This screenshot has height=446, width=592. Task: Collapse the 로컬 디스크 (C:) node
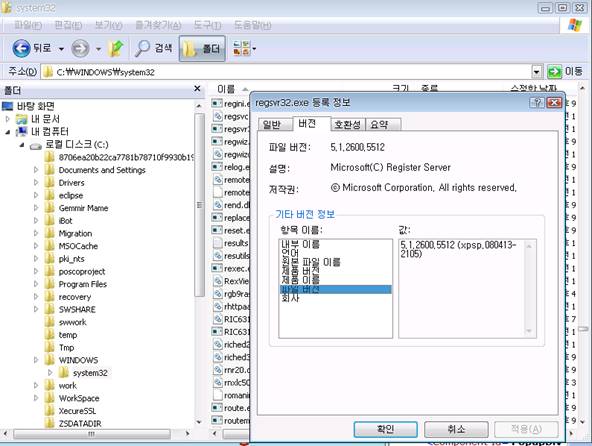(22, 145)
